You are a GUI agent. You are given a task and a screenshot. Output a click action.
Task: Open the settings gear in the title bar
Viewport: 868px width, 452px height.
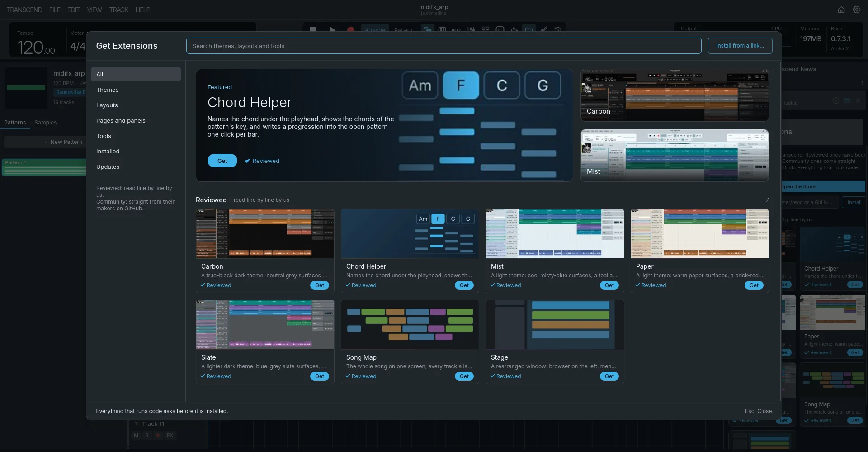tap(857, 10)
